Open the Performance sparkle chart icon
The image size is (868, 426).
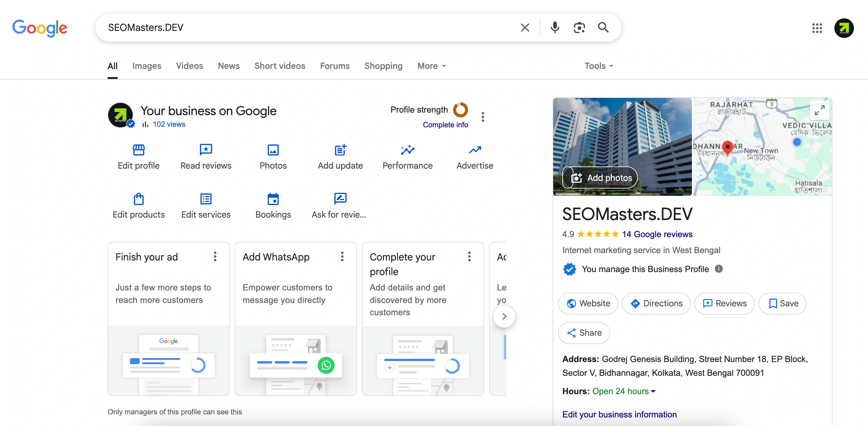coord(407,150)
